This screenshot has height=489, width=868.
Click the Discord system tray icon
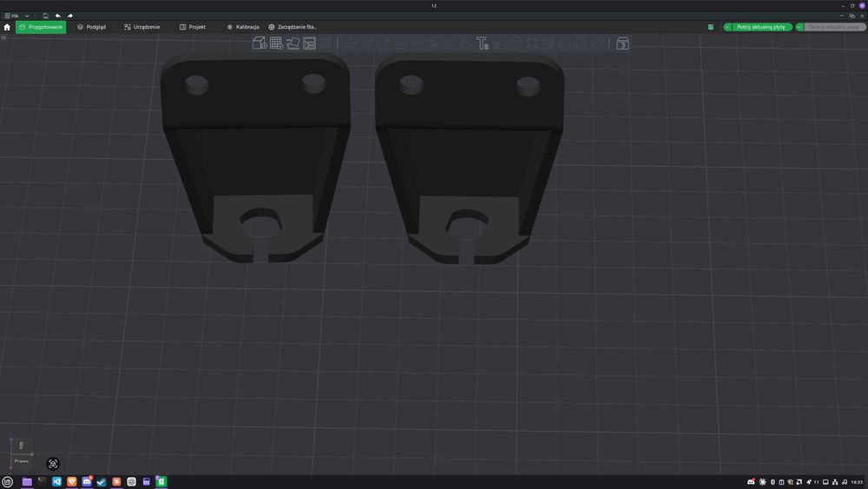(751, 482)
